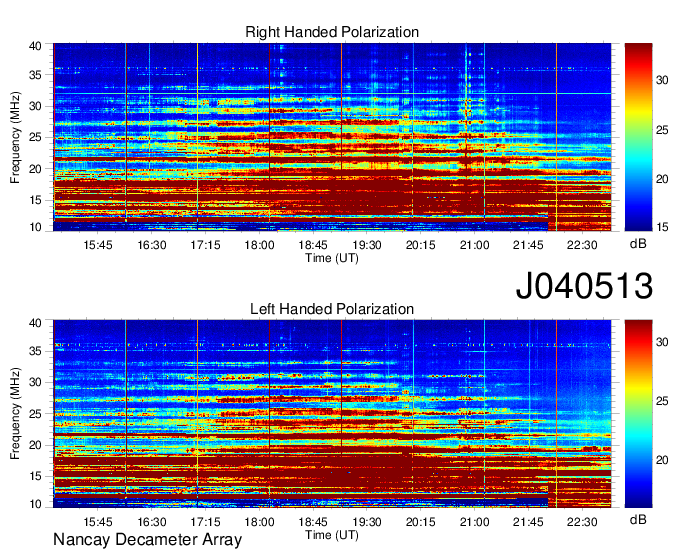
Task: Click the 30 MHz tick of Right Handed plot
Action: pyautogui.click(x=35, y=106)
